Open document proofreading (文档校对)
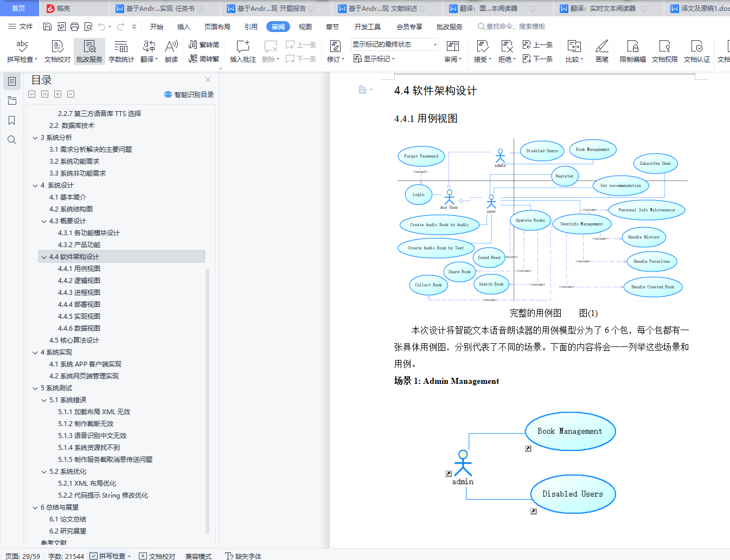Image resolution: width=730 pixels, height=560 pixels. pyautogui.click(x=57, y=52)
